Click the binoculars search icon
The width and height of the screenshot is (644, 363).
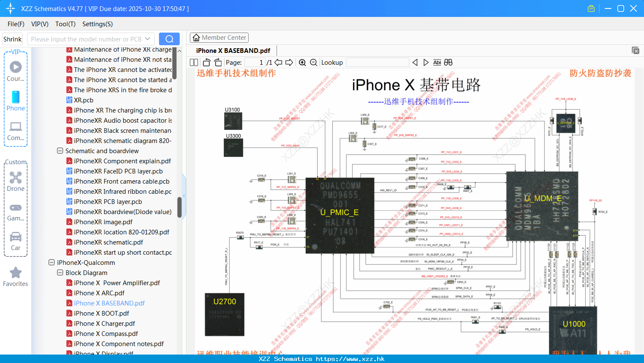448,62
